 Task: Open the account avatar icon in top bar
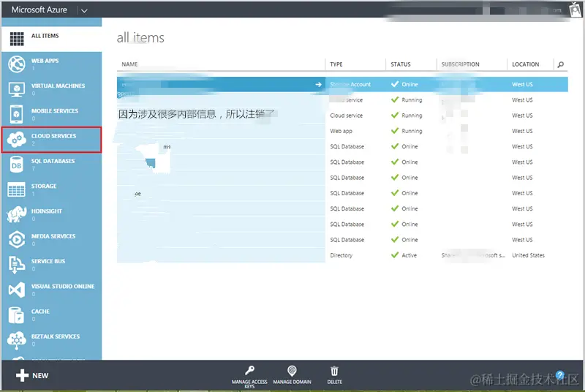[575, 10]
